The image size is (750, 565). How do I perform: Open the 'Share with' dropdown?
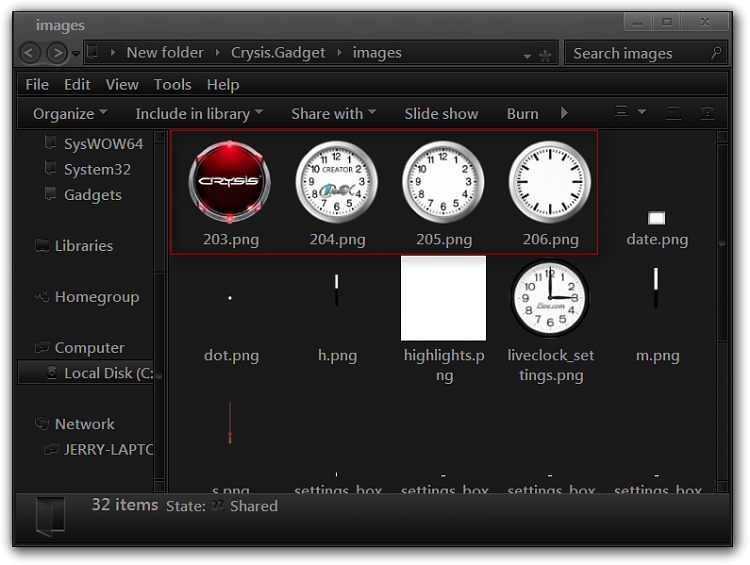pos(333,114)
